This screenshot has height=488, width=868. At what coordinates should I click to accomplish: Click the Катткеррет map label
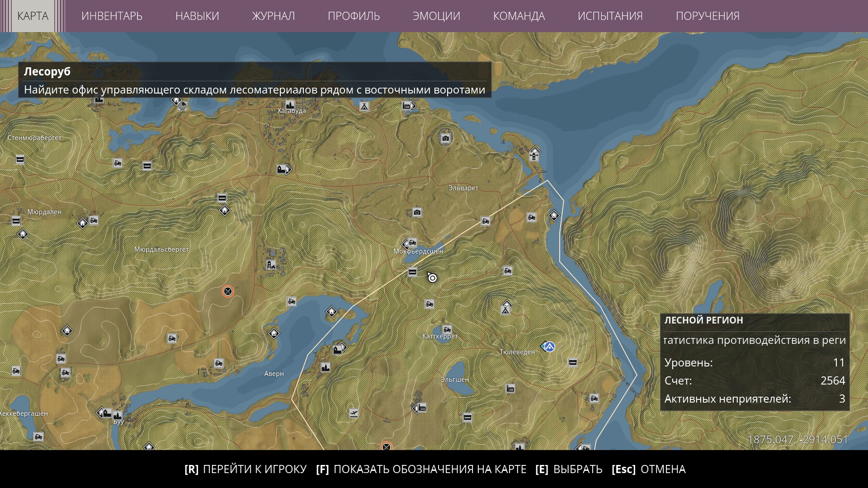(x=440, y=336)
